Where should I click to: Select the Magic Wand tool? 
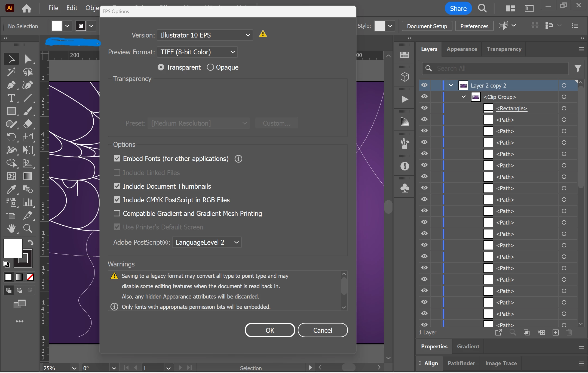pos(11,72)
